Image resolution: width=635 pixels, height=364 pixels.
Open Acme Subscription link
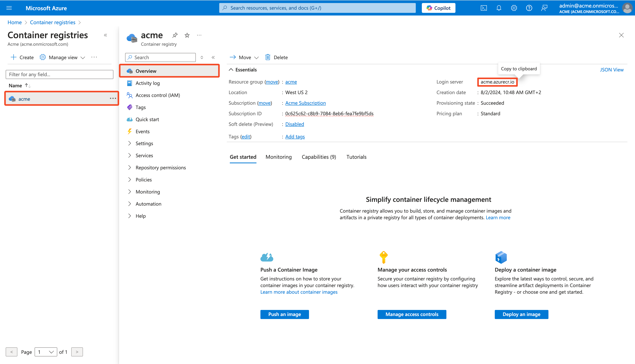point(306,103)
